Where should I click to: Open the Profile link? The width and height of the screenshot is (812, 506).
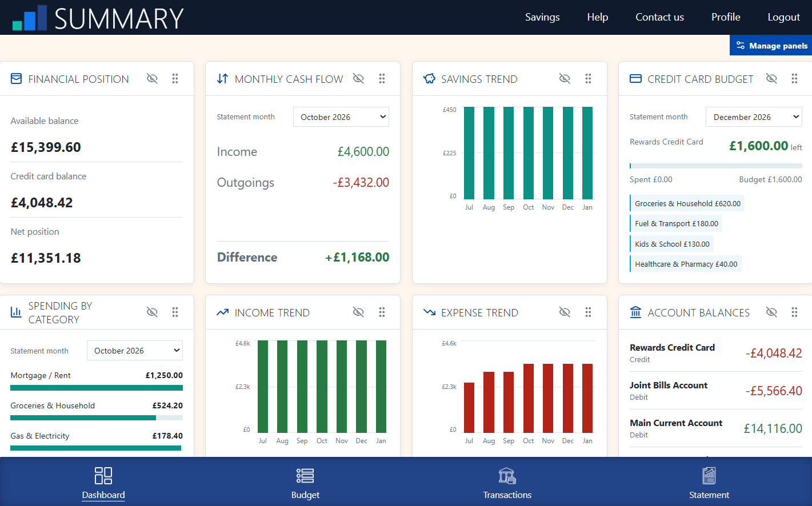point(726,17)
